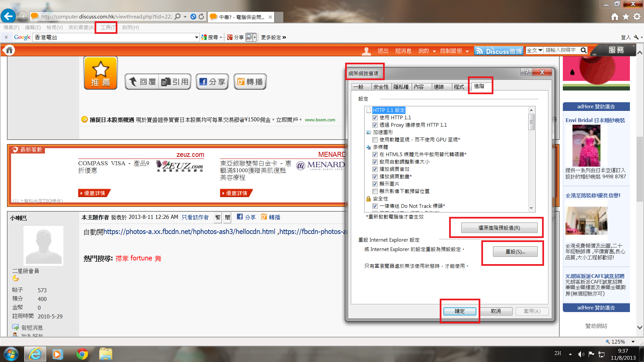Open Internet Explorer from taskbar

[35, 354]
